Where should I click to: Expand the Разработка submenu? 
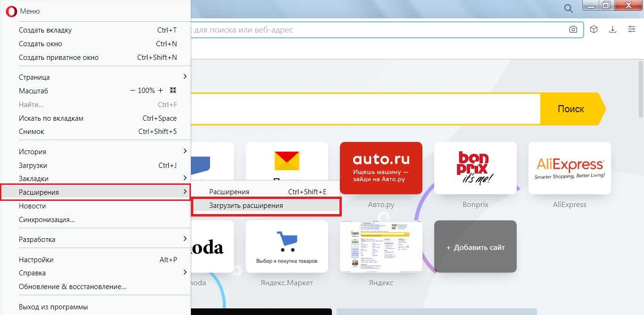coord(96,240)
